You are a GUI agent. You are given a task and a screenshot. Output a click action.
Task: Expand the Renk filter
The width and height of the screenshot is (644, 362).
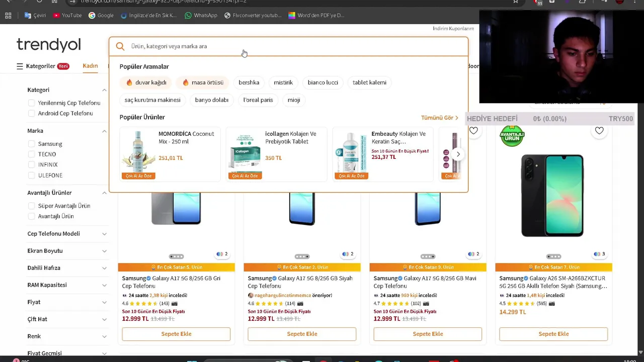coord(104,336)
